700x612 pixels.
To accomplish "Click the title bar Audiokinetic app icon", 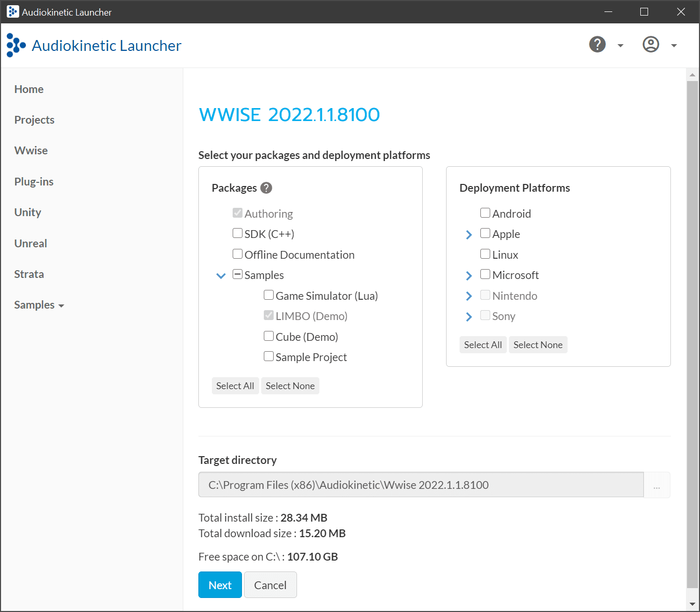I will (x=12, y=12).
